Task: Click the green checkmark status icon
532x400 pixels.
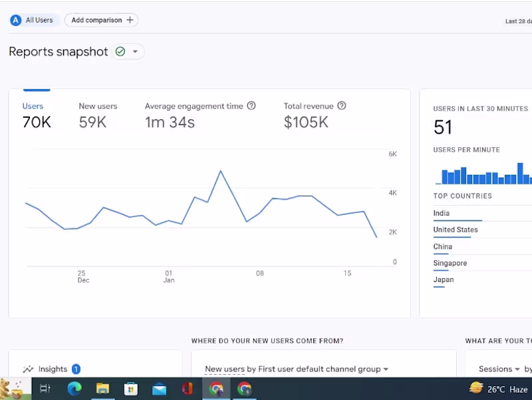Action: pos(120,52)
